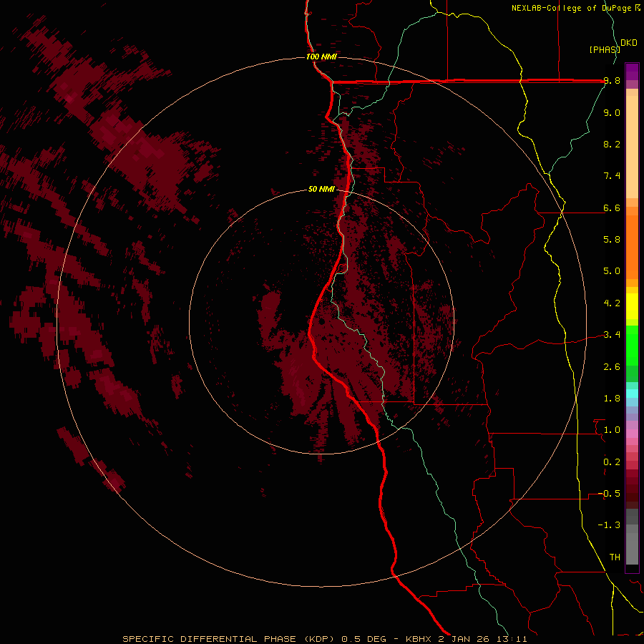The image size is (644, 644).
Task: Click the 0.2 scale value
Action: click(612, 462)
